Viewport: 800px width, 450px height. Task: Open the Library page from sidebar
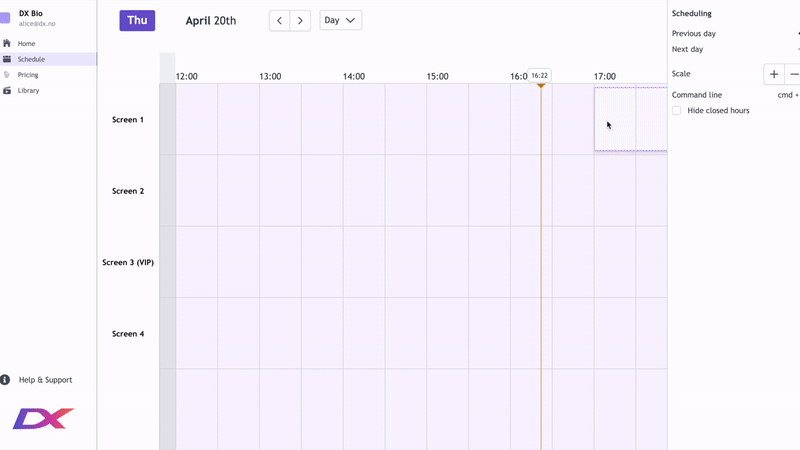[x=28, y=91]
